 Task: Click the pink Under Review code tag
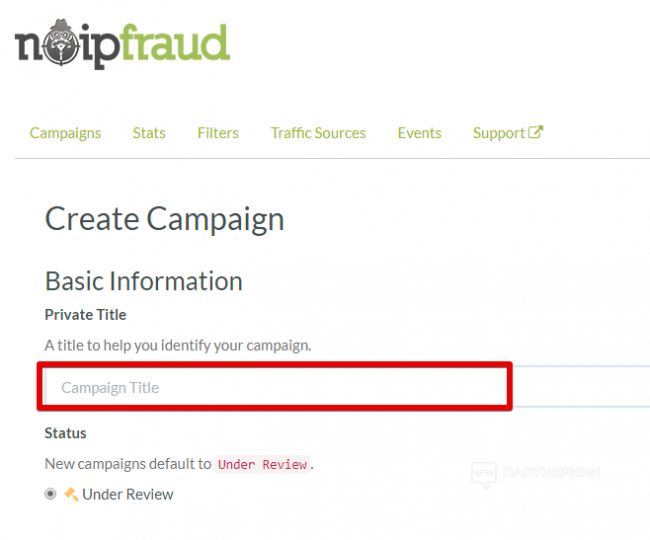tap(263, 464)
